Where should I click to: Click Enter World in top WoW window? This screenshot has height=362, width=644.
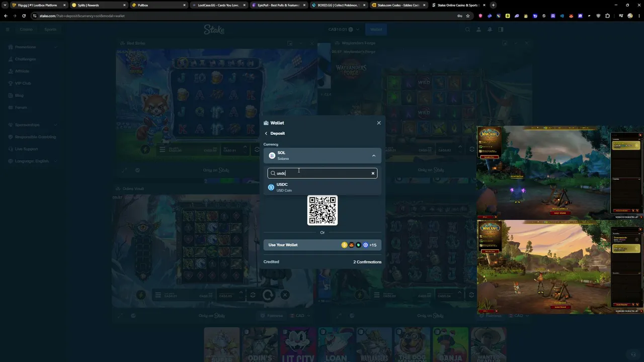(559, 213)
